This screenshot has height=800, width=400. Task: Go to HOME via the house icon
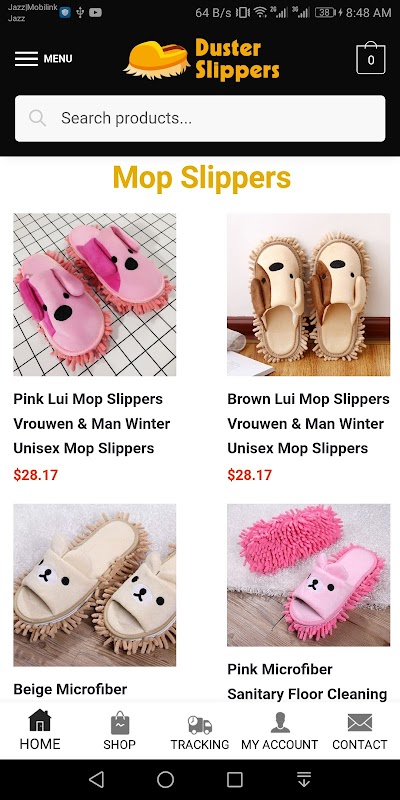tap(40, 721)
